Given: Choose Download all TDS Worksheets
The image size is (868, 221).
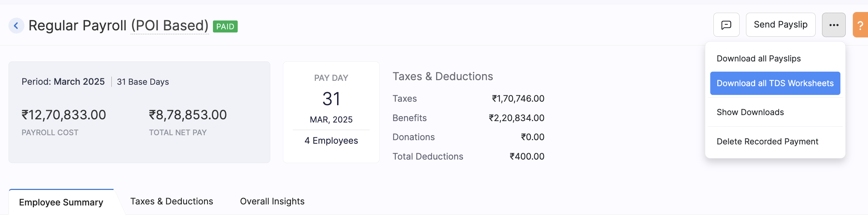Looking at the screenshot, I should point(775,83).
